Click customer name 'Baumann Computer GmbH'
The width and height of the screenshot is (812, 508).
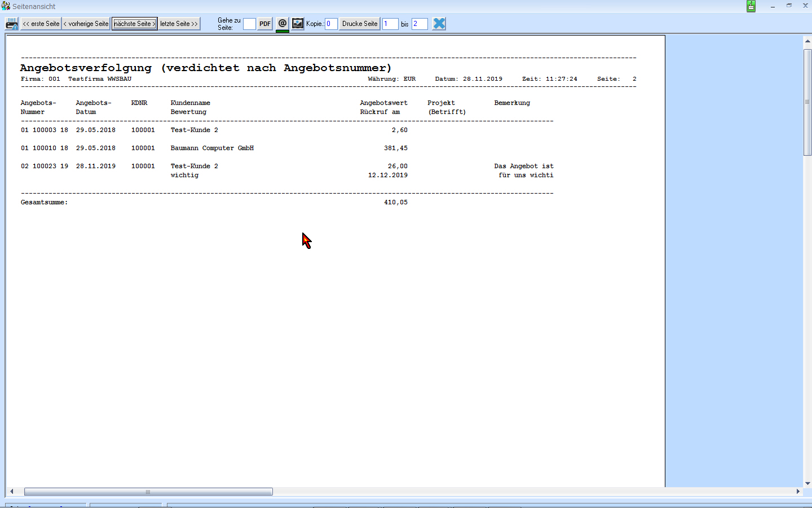[x=212, y=148]
